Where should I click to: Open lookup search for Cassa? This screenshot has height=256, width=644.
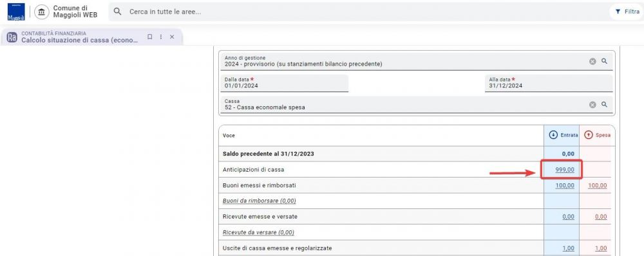[604, 104]
